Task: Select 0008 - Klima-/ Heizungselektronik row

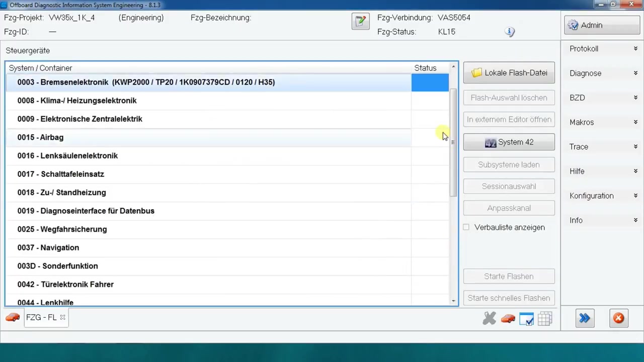Action: pos(227,101)
